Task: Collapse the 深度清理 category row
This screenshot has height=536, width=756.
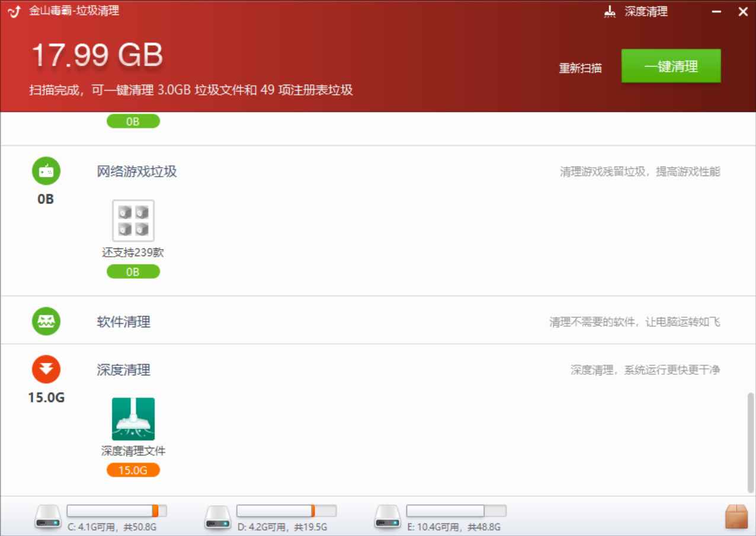Action: (x=123, y=369)
